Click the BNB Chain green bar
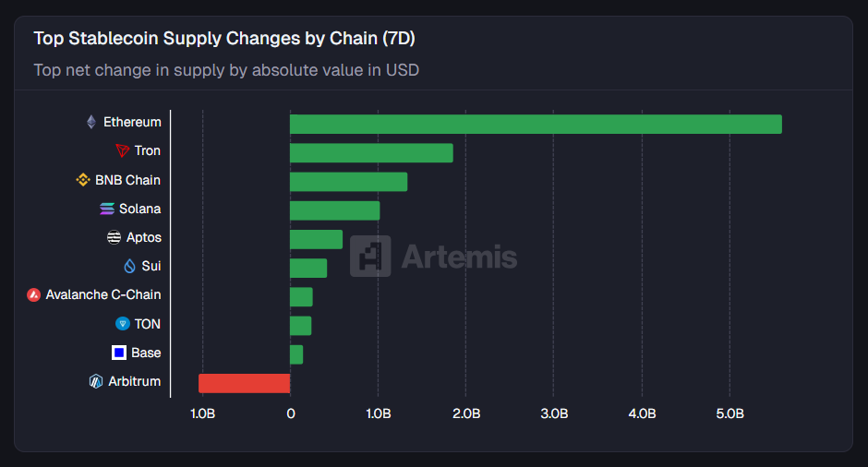The height and width of the screenshot is (467, 868). tap(348, 182)
